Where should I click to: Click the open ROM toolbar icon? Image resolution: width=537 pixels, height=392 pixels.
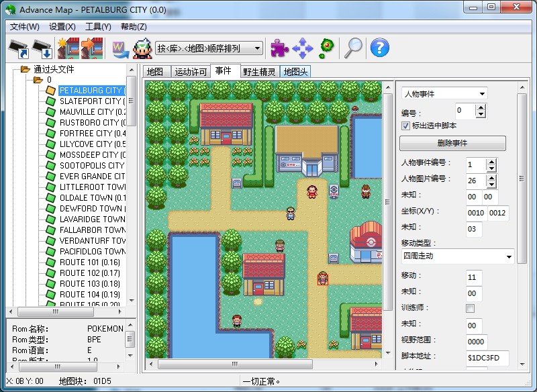[x=18, y=48]
